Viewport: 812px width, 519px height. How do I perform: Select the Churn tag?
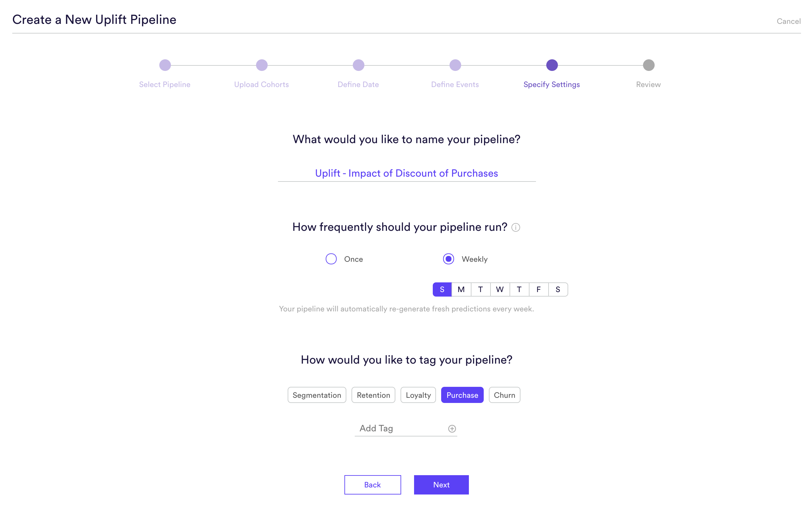tap(504, 395)
